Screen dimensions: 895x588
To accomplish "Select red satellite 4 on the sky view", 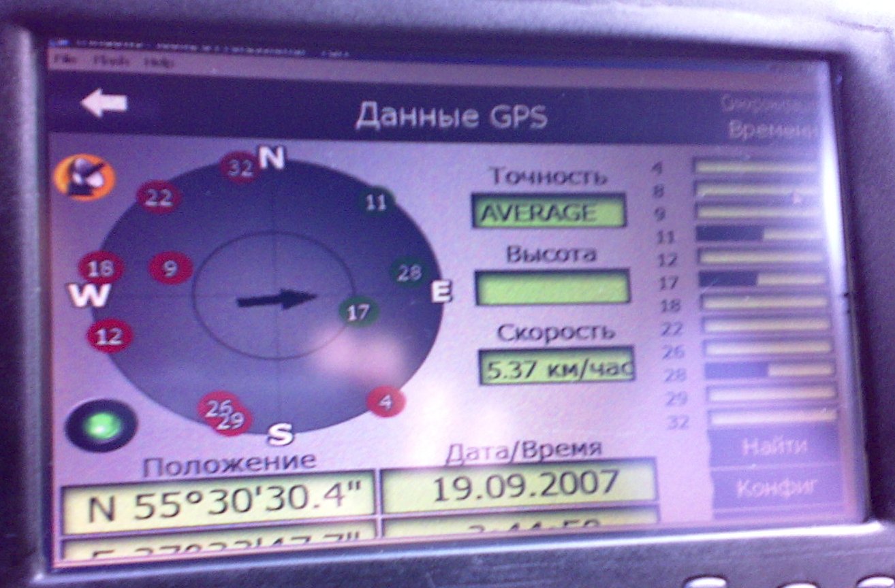I will tap(386, 402).
